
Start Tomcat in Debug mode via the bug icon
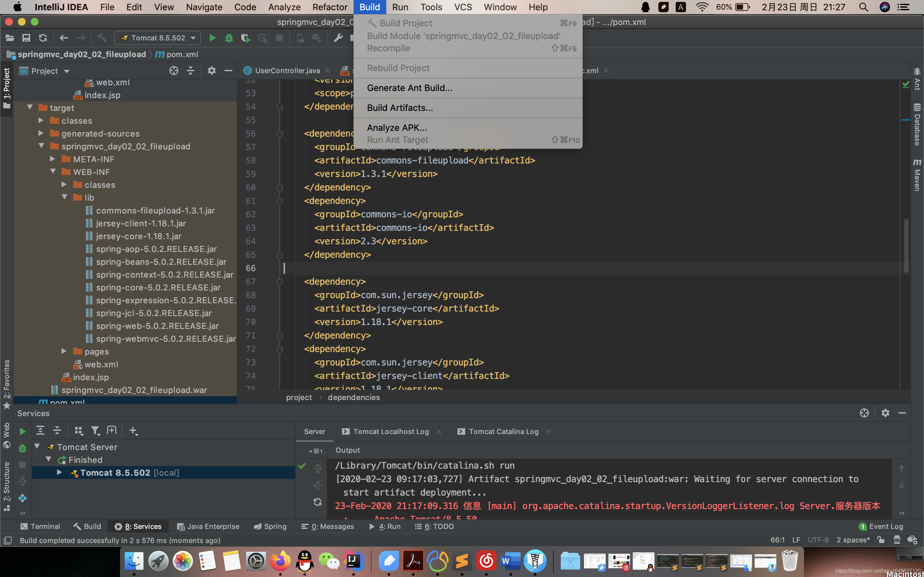[229, 38]
